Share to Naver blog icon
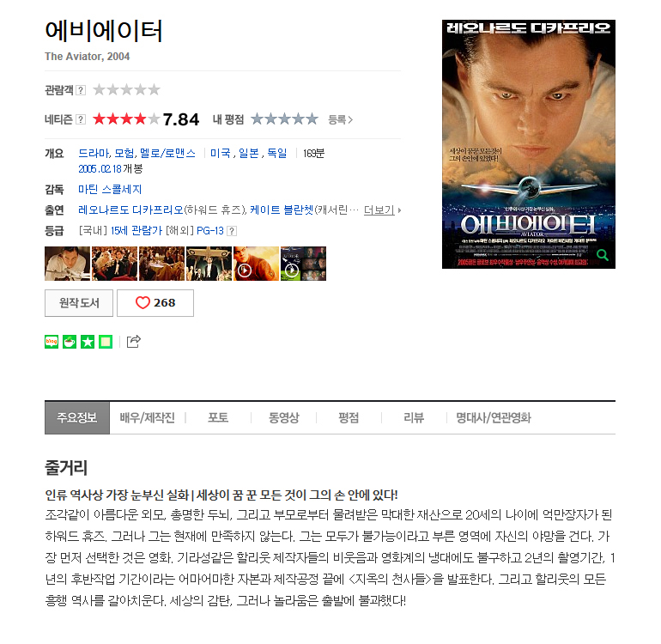Viewport: 661px width, 644px height. point(52,342)
